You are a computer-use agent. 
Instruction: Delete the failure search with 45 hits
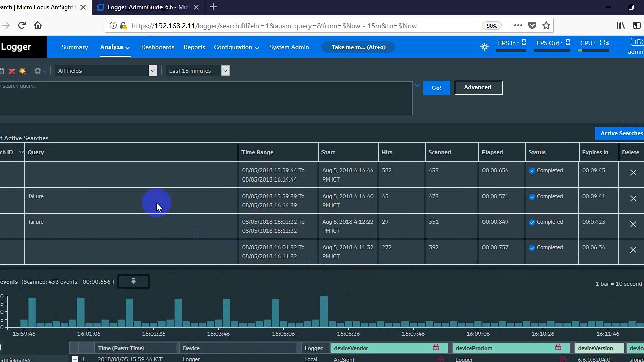point(633,199)
